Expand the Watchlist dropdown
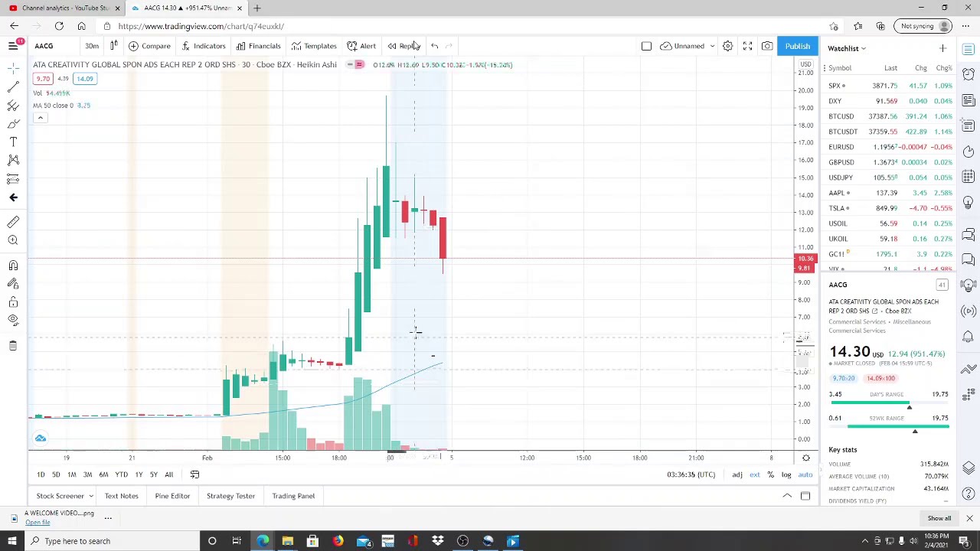The image size is (980, 551). click(847, 48)
